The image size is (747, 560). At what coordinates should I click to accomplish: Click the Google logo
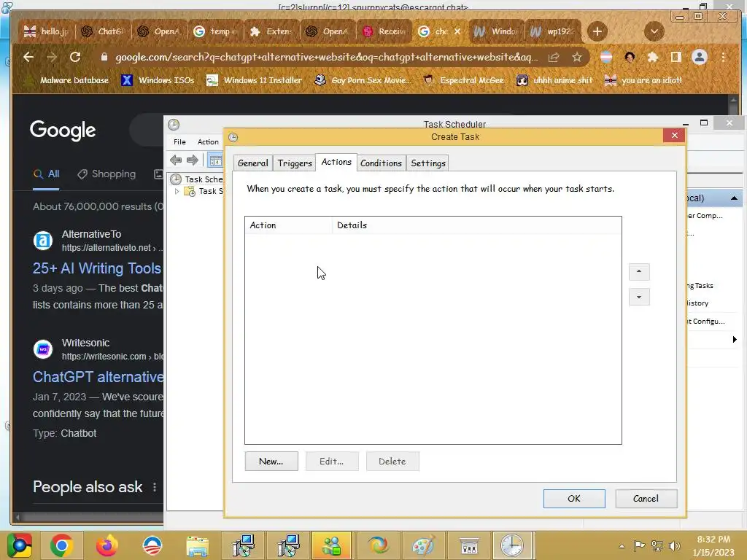click(x=63, y=131)
